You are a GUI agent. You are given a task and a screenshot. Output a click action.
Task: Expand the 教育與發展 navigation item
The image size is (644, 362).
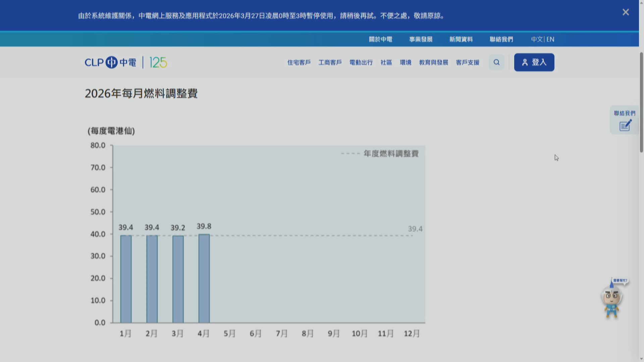(433, 62)
